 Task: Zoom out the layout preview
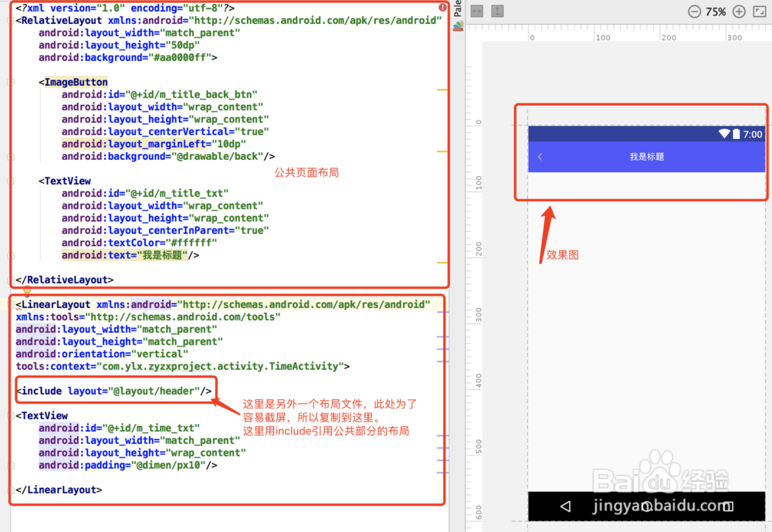tap(694, 12)
